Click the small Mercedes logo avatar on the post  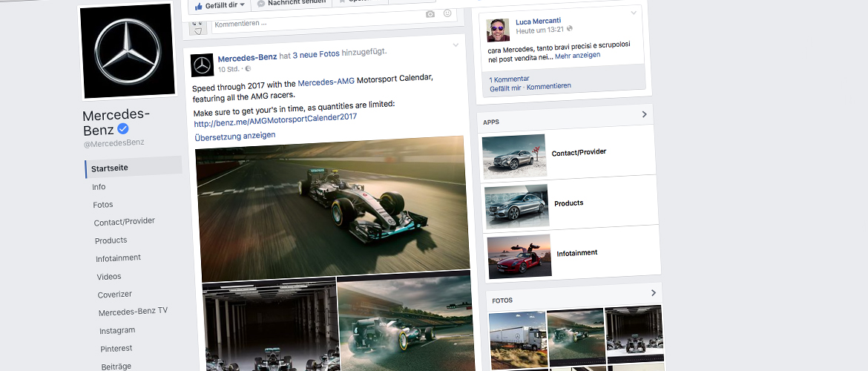pyautogui.click(x=203, y=66)
